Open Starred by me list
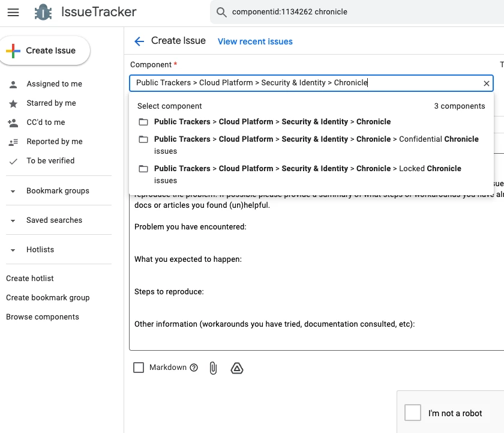 click(51, 103)
